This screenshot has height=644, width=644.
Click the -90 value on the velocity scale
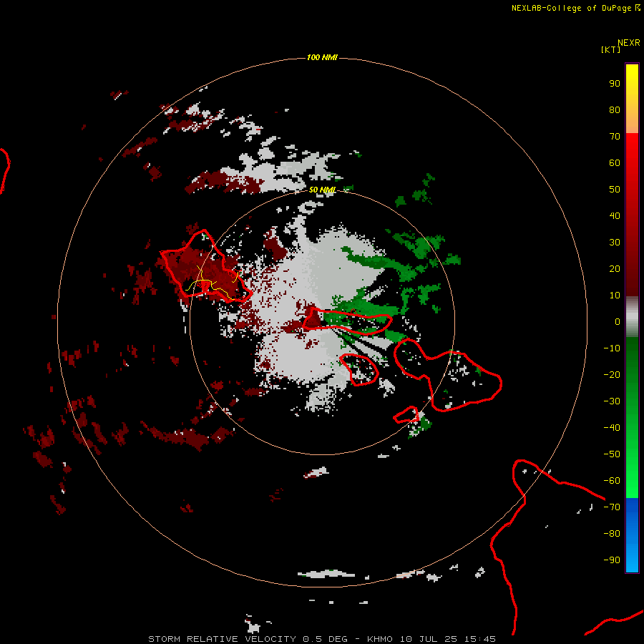coord(612,560)
